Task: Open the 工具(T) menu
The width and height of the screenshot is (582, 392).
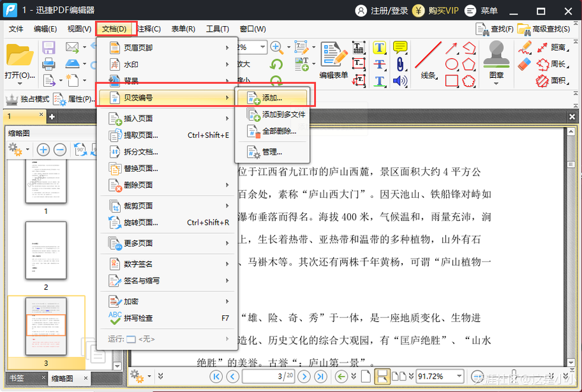Action: 218,29
